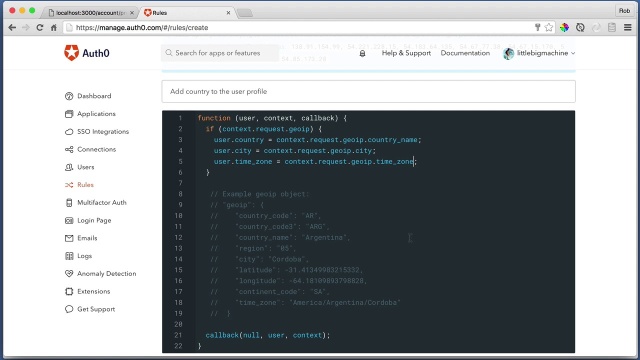640x360 pixels.
Task: Click the saved password key icon
Action: (537, 27)
